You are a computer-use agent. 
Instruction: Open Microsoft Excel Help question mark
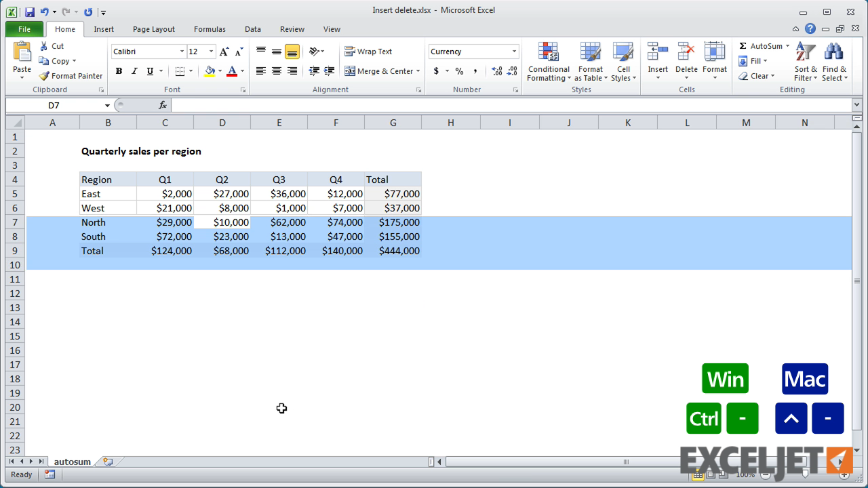[810, 29]
